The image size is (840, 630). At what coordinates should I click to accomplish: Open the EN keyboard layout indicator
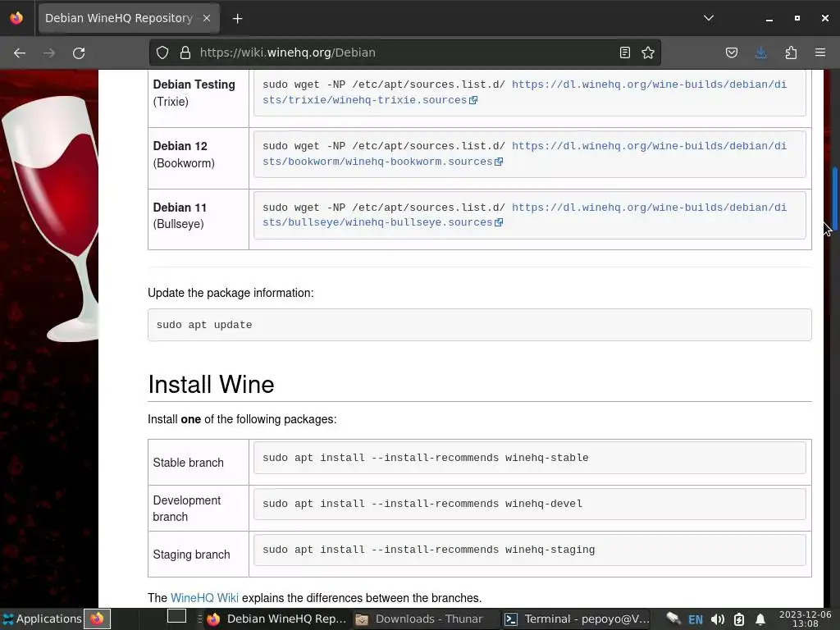[696, 620]
